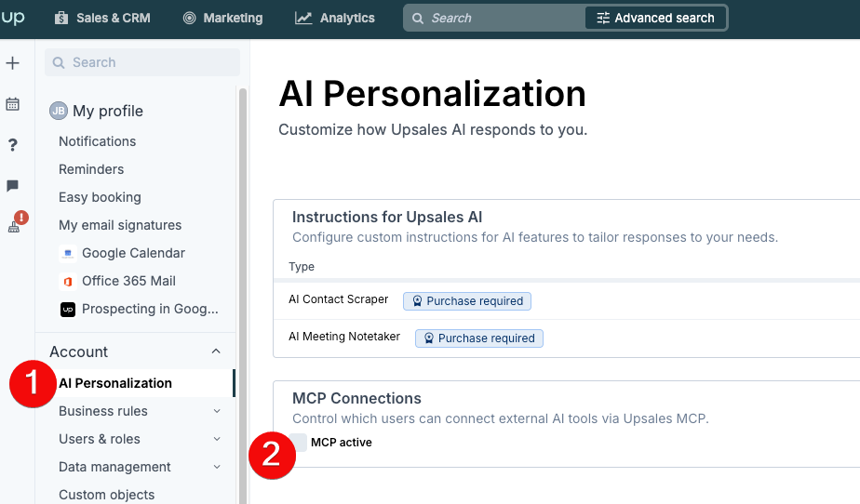
Task: Open the Analytics menu
Action: [x=334, y=18]
